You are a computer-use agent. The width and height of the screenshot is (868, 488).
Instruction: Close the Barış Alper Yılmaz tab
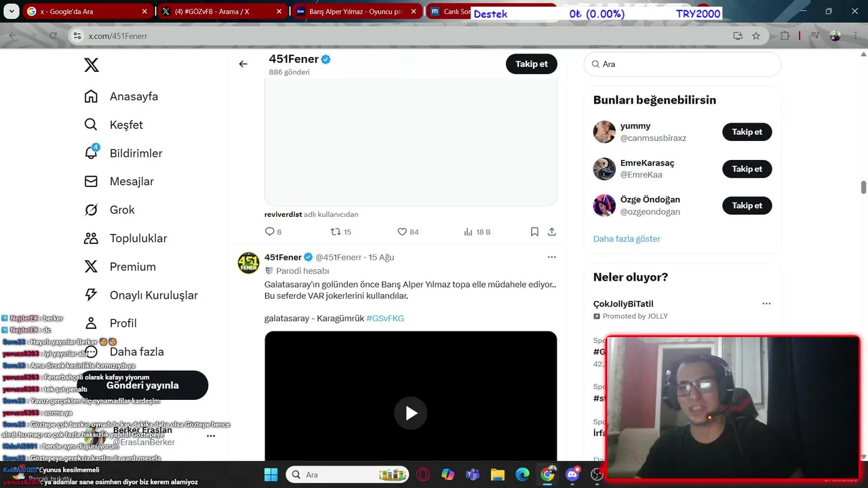(414, 12)
